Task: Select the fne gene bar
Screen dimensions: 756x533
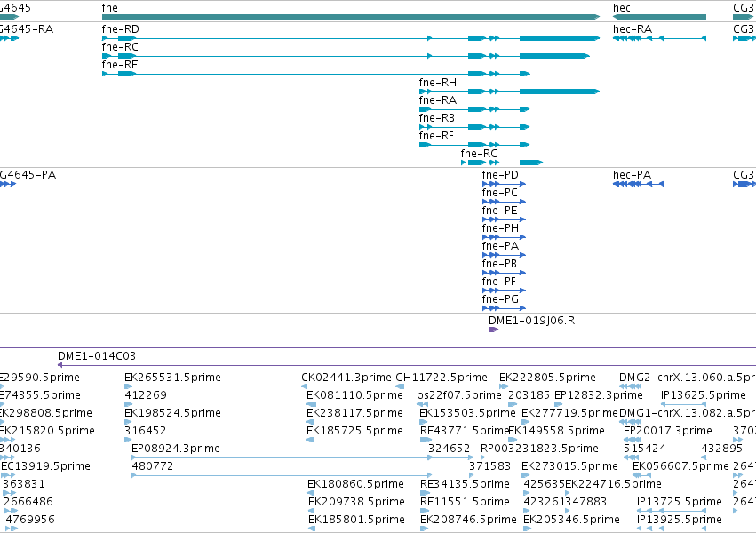Action: [x=351, y=17]
